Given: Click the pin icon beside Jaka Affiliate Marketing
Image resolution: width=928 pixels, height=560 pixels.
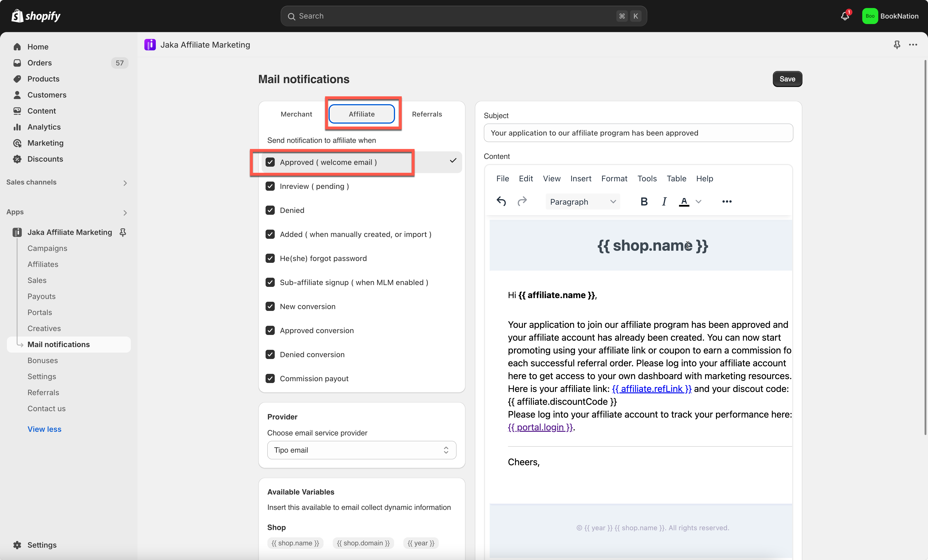Looking at the screenshot, I should click(x=123, y=232).
